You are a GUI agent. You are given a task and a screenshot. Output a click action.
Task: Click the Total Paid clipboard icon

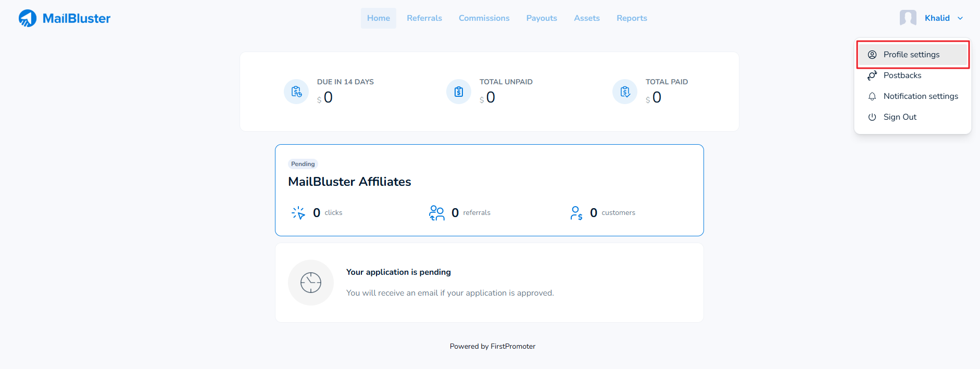click(x=625, y=92)
